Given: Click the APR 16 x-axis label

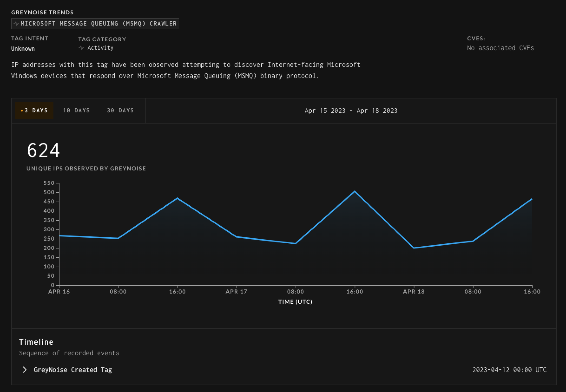Looking at the screenshot, I should click(59, 291).
